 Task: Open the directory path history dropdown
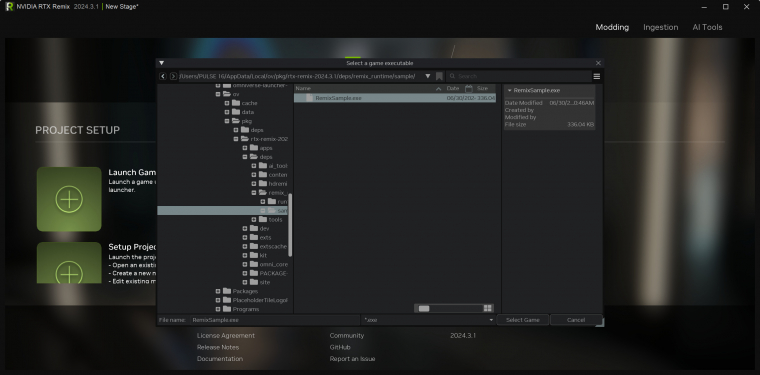click(428, 76)
